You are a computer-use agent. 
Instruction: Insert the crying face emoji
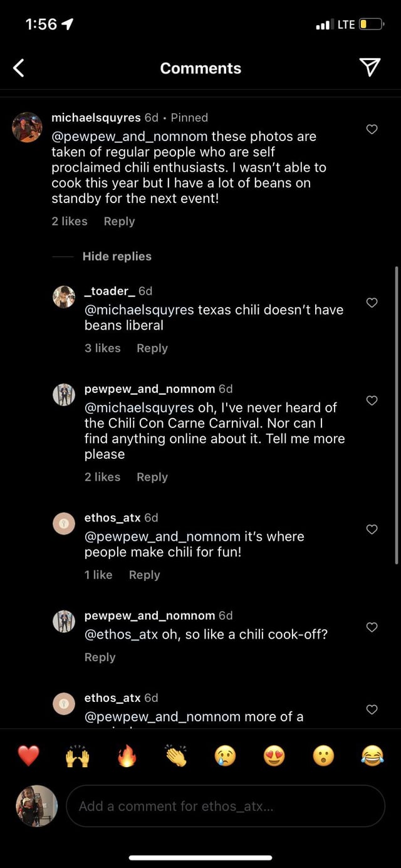click(x=225, y=756)
